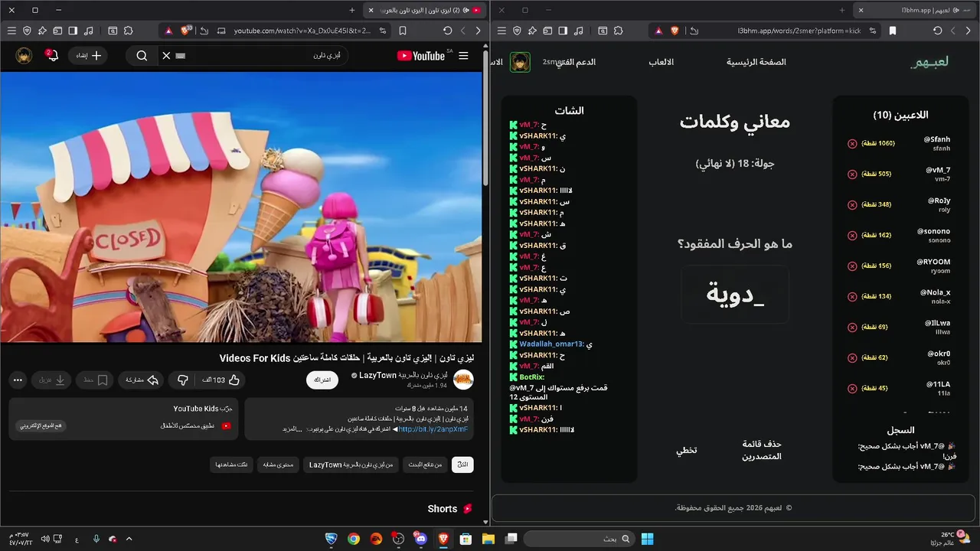Viewport: 980px width, 551px height.
Task: Open Brave Shields icon in l3bhm window
Action: coord(675,31)
